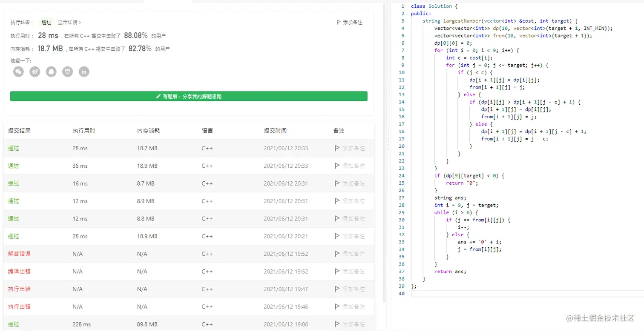The height and width of the screenshot is (332, 644).
Task: Open 解答错误 submission entry
Action: (x=19, y=254)
